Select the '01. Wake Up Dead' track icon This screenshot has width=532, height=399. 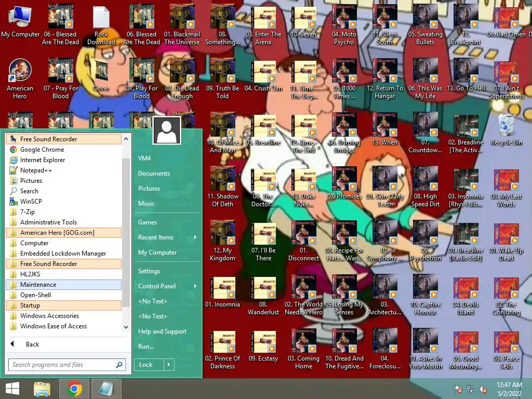pyautogui.click(x=506, y=241)
